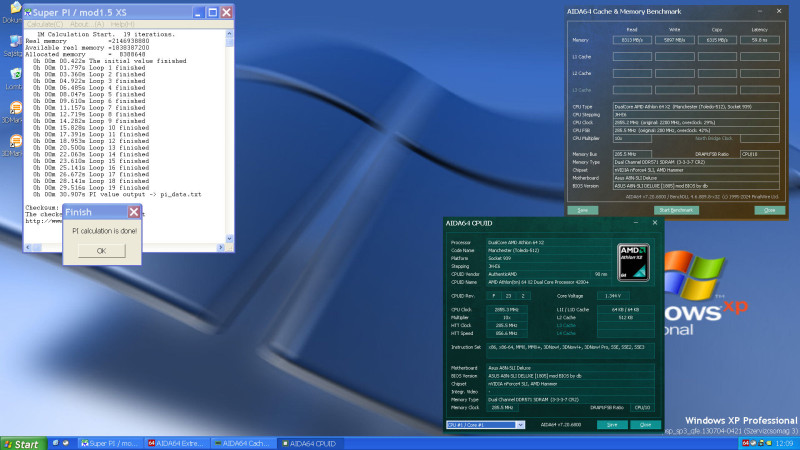The height and width of the screenshot is (450, 800).
Task: Click the taskbar clock showing 12:09
Action: [785, 444]
